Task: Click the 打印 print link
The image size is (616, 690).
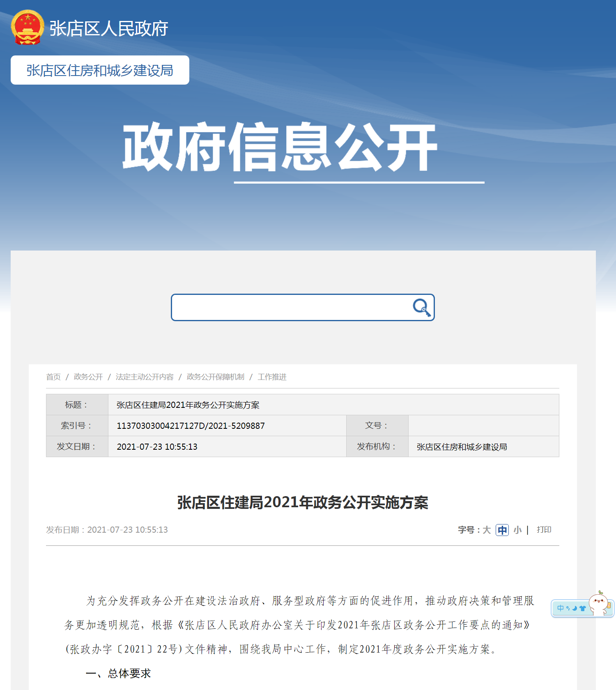Action: click(x=544, y=530)
